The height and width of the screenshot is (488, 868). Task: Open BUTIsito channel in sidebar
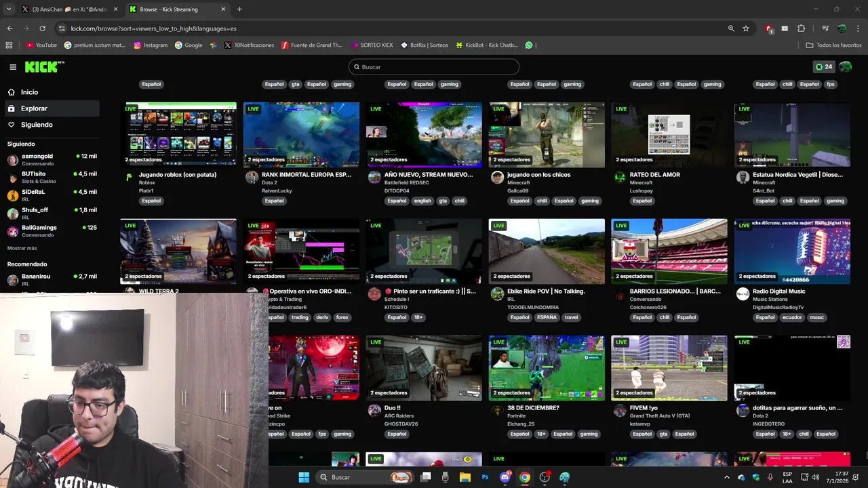click(x=52, y=178)
